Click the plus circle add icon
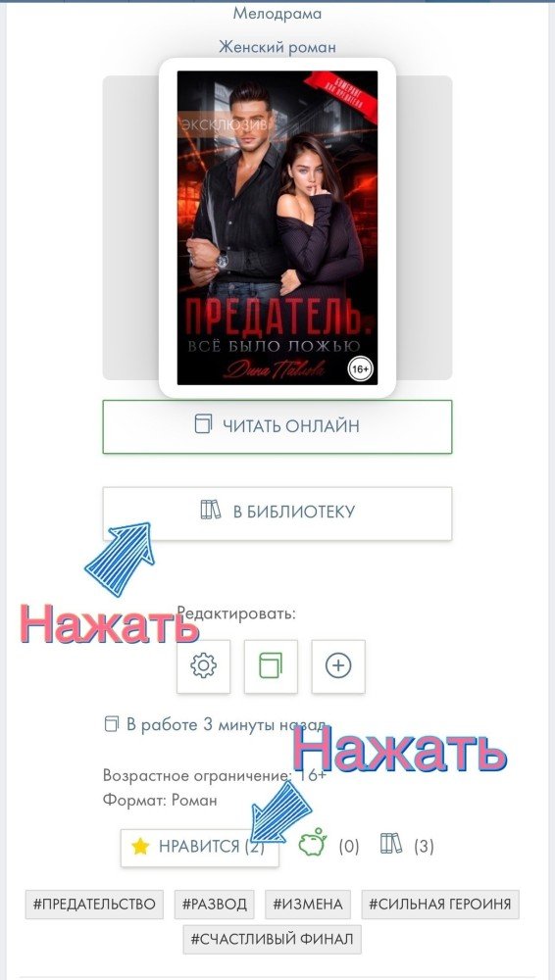The height and width of the screenshot is (980, 555). (x=338, y=666)
